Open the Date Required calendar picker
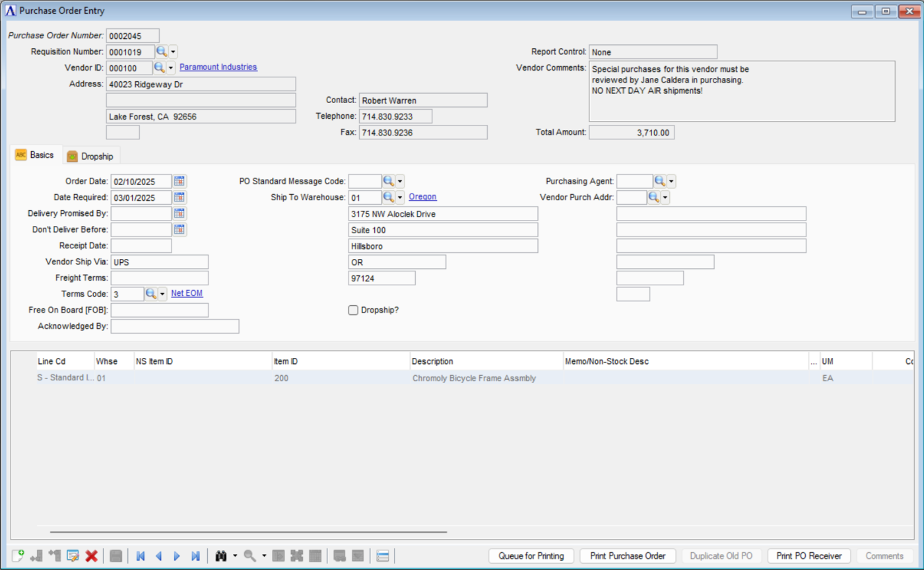 tap(180, 197)
